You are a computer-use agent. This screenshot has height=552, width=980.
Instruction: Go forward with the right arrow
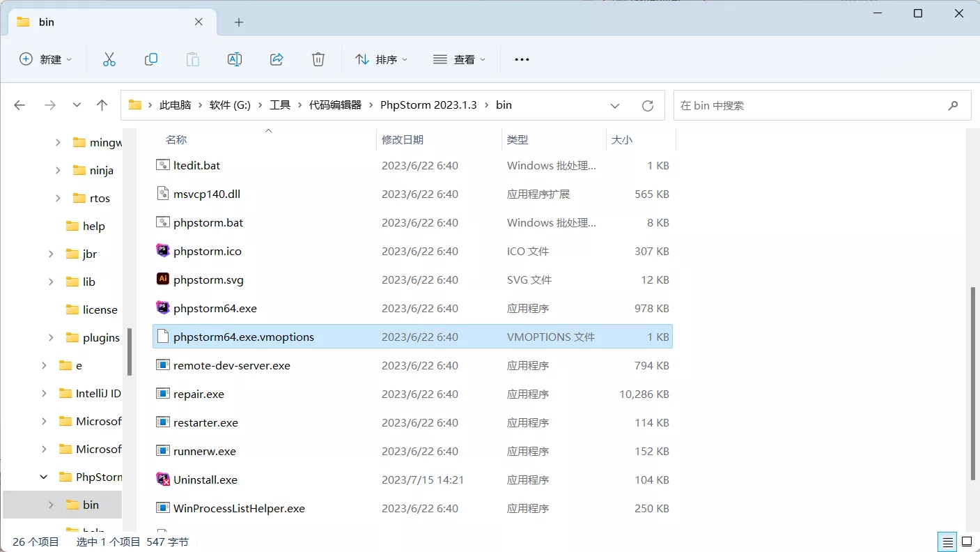49,105
